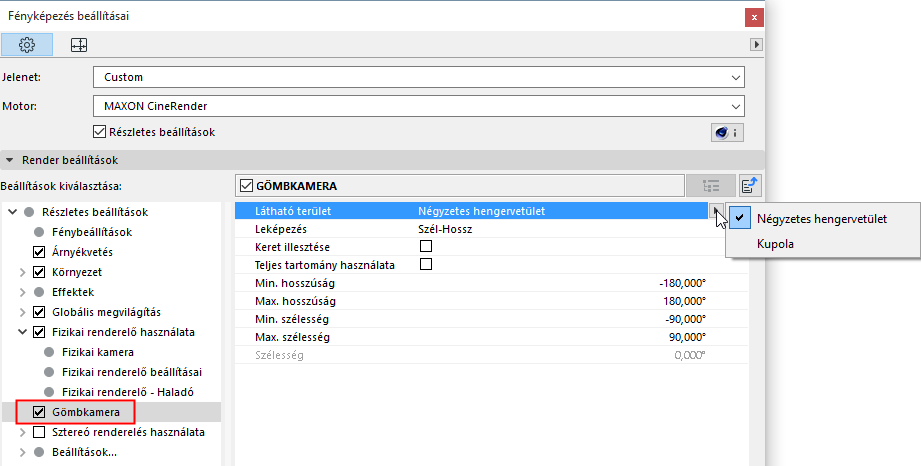Click Max. szélesség value 90,000°
Screen dimensions: 921x466
[x=687, y=337]
